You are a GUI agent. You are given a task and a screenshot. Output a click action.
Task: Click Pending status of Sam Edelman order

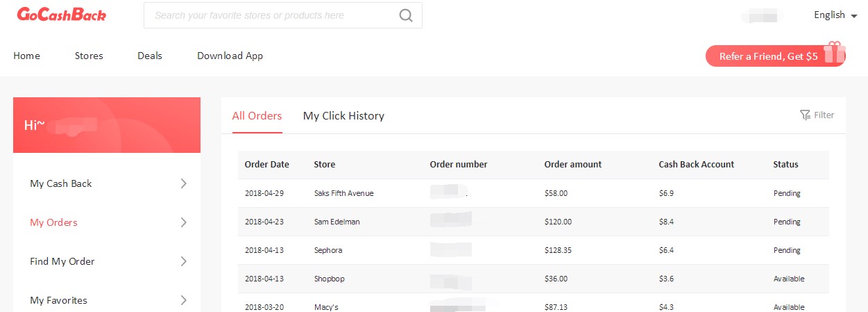787,222
